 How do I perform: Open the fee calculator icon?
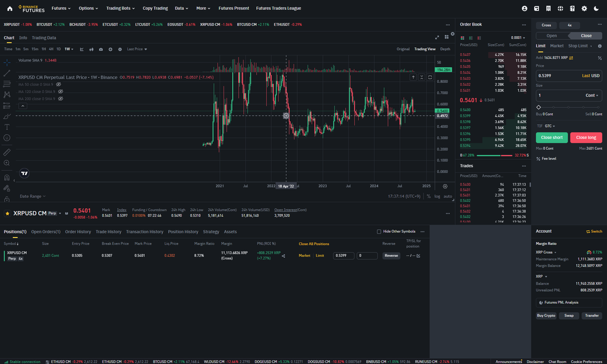pyautogui.click(x=600, y=58)
